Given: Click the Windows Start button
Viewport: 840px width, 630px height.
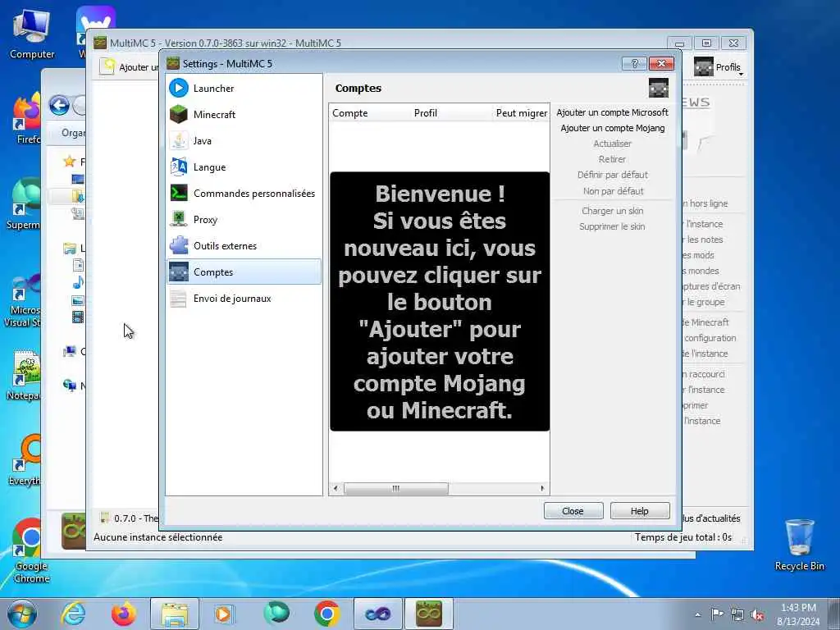Looking at the screenshot, I should 22,614.
